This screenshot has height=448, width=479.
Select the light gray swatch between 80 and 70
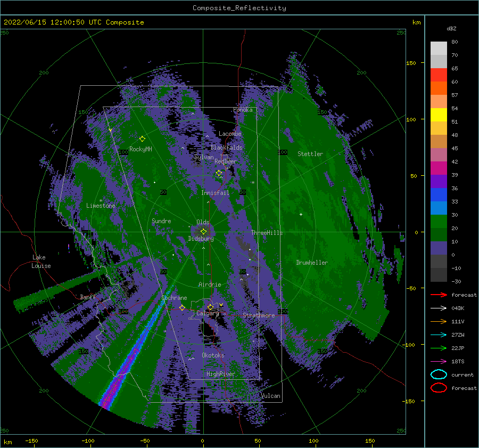pos(439,48)
